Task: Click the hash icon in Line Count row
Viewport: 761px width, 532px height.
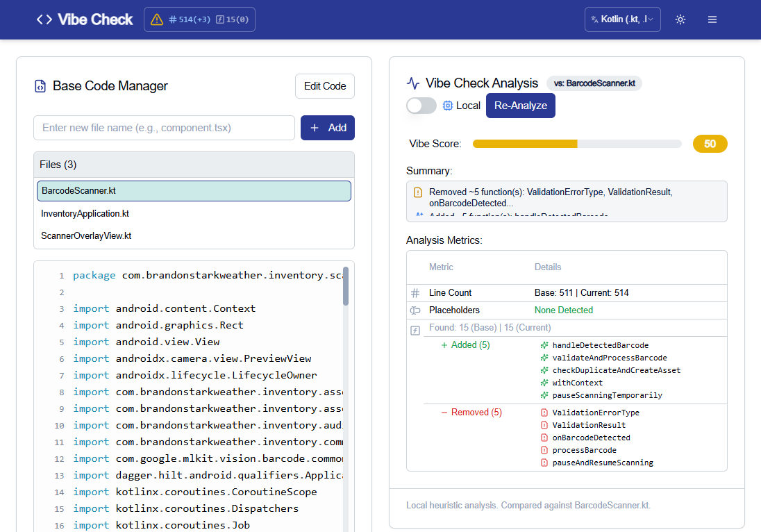Action: [415, 292]
